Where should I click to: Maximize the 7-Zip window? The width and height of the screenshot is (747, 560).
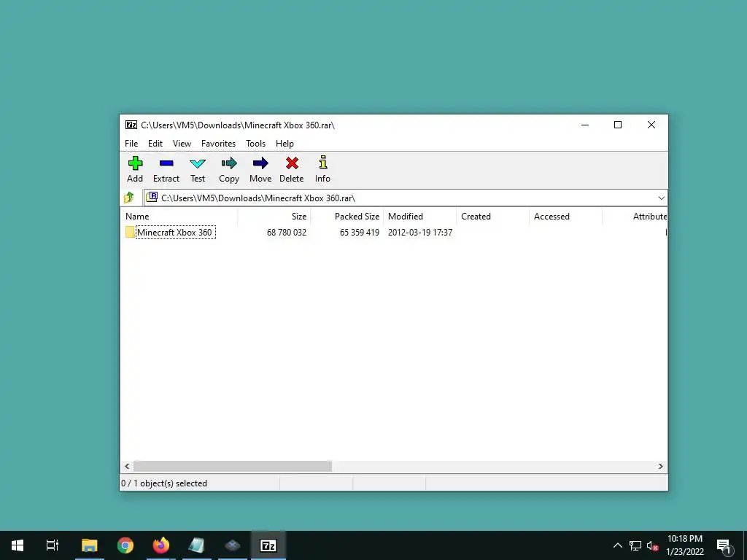click(618, 125)
